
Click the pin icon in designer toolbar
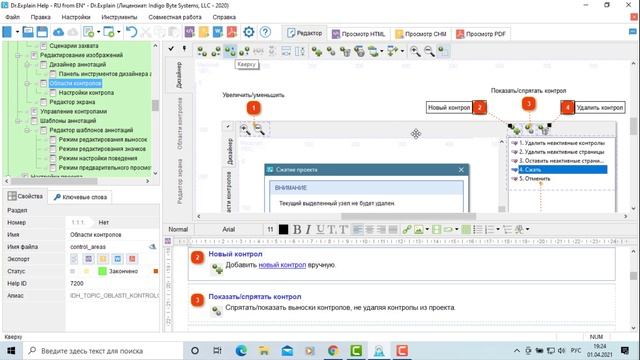pyautogui.click(x=184, y=49)
